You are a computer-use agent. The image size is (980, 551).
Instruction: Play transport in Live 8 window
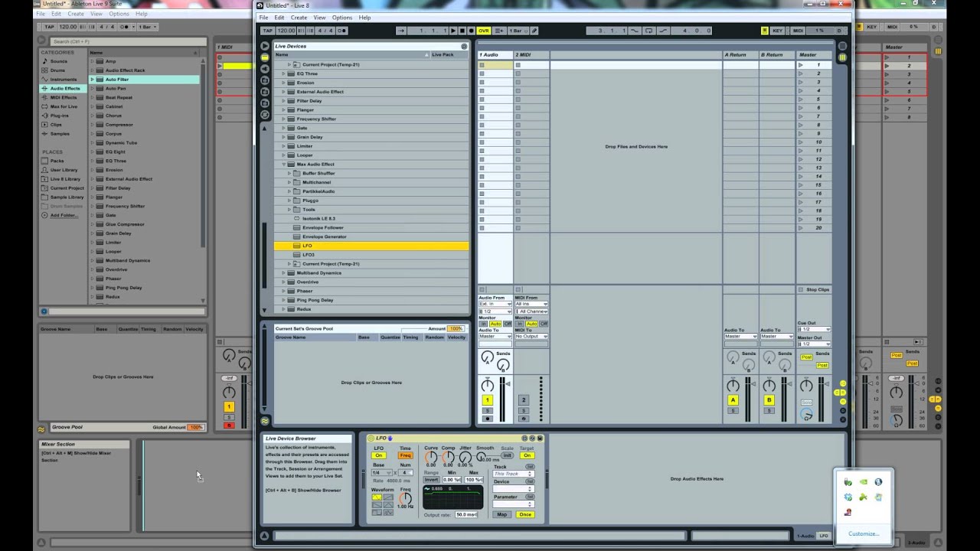[453, 31]
